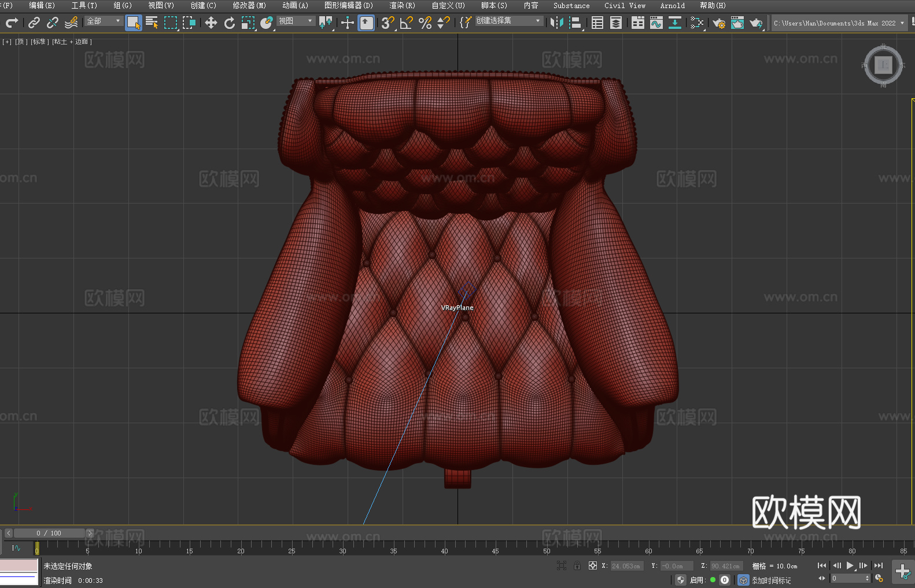Click the time slider 0 / 100 handle
Image resolution: width=915 pixels, height=588 pixels.
tap(49, 533)
